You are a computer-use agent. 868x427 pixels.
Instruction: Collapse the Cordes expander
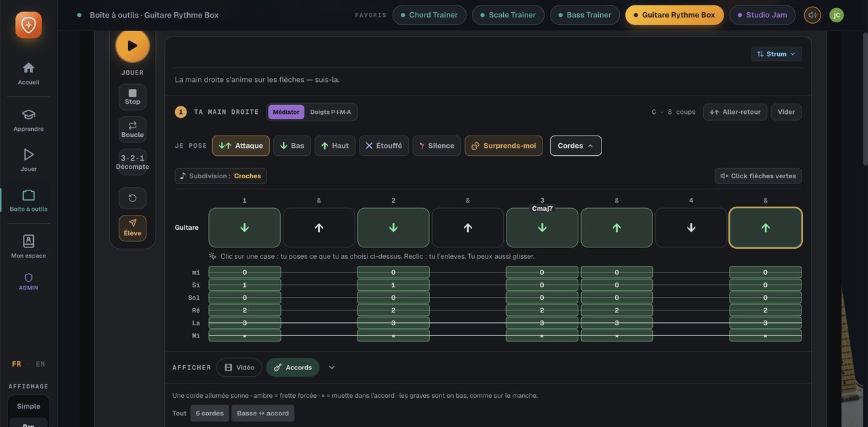pos(576,146)
